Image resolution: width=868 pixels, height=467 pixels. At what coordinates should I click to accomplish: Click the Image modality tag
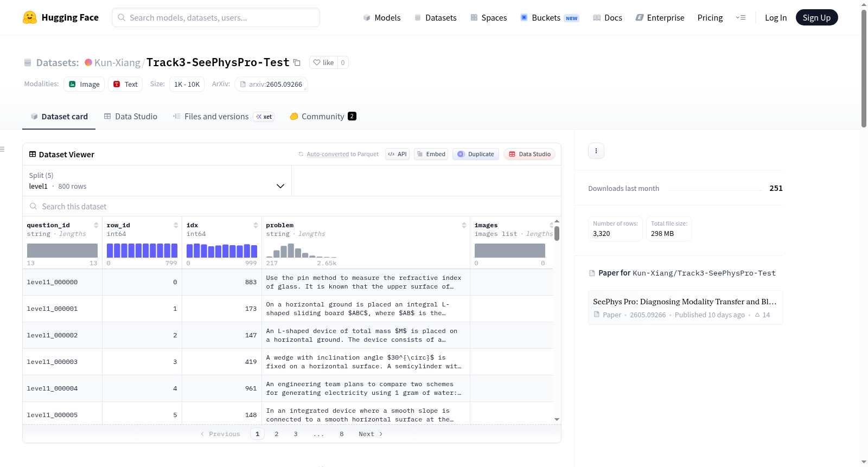click(x=84, y=84)
